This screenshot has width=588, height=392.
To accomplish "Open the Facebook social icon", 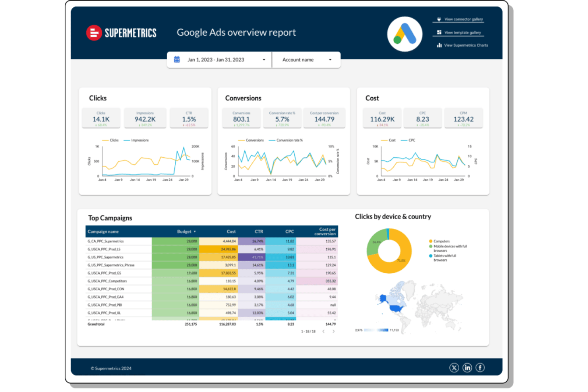I will coord(480,368).
